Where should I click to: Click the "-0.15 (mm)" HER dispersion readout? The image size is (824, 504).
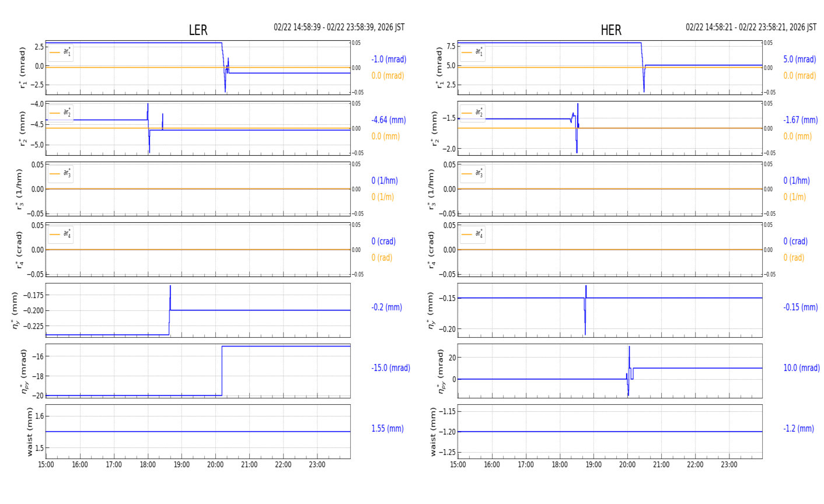(x=801, y=307)
